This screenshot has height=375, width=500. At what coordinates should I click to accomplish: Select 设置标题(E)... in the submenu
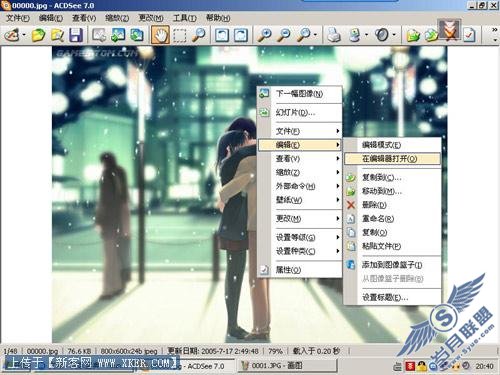click(392, 297)
